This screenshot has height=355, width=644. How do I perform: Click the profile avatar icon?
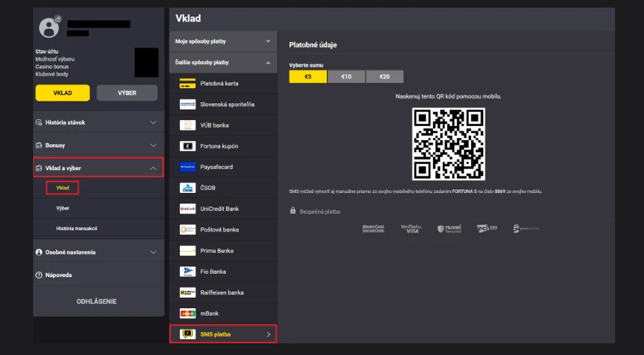tap(48, 28)
